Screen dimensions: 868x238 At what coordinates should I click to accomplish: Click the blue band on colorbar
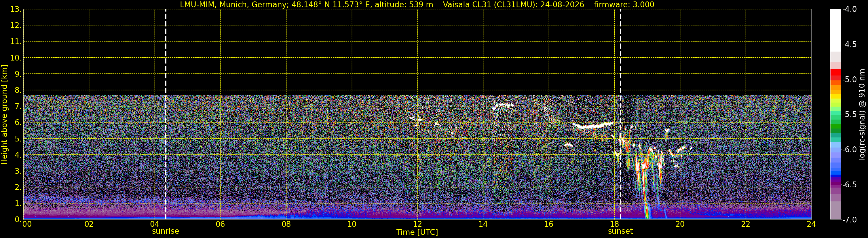tap(836, 173)
